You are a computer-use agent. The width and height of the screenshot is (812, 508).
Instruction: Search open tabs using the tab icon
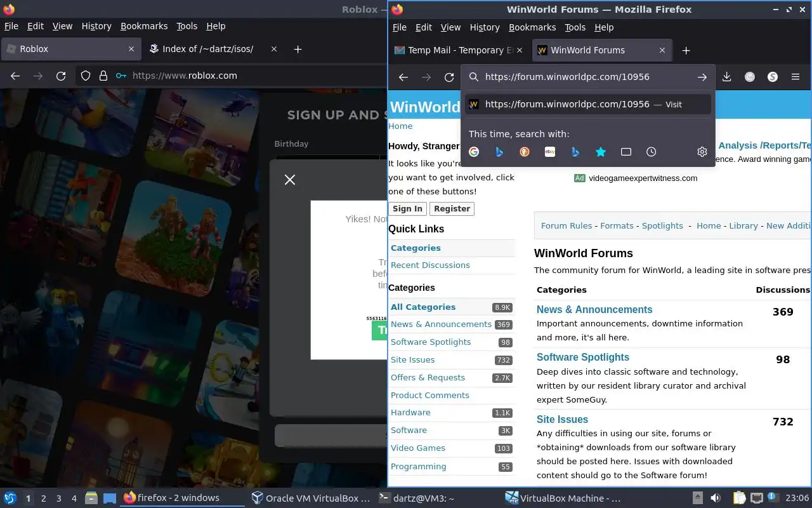click(626, 152)
